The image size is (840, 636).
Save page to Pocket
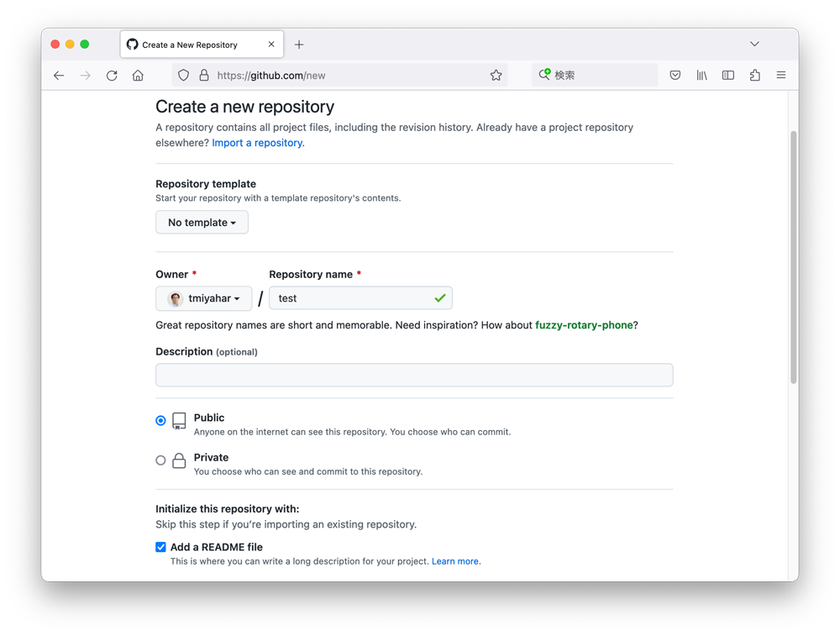pos(675,76)
